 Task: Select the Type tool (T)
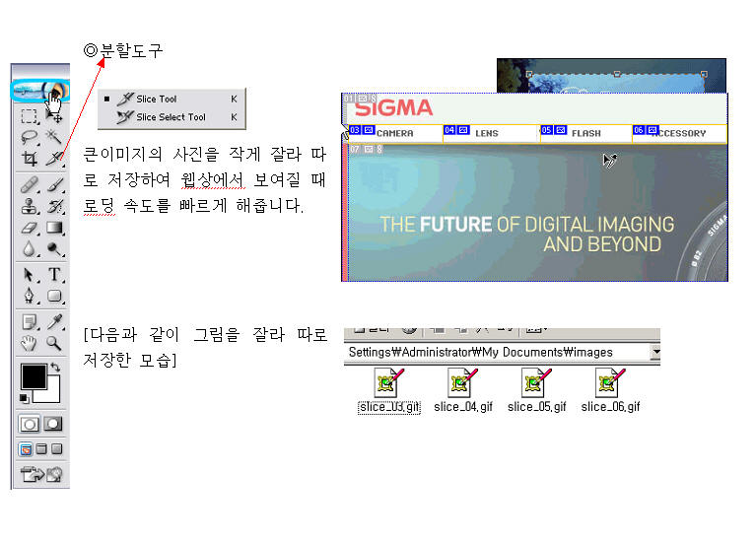click(54, 274)
